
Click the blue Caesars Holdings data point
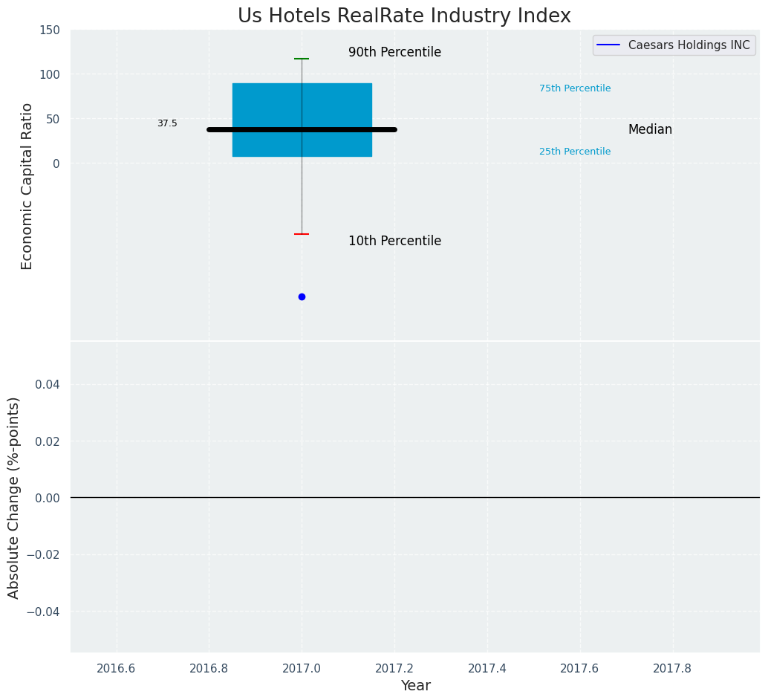302,296
